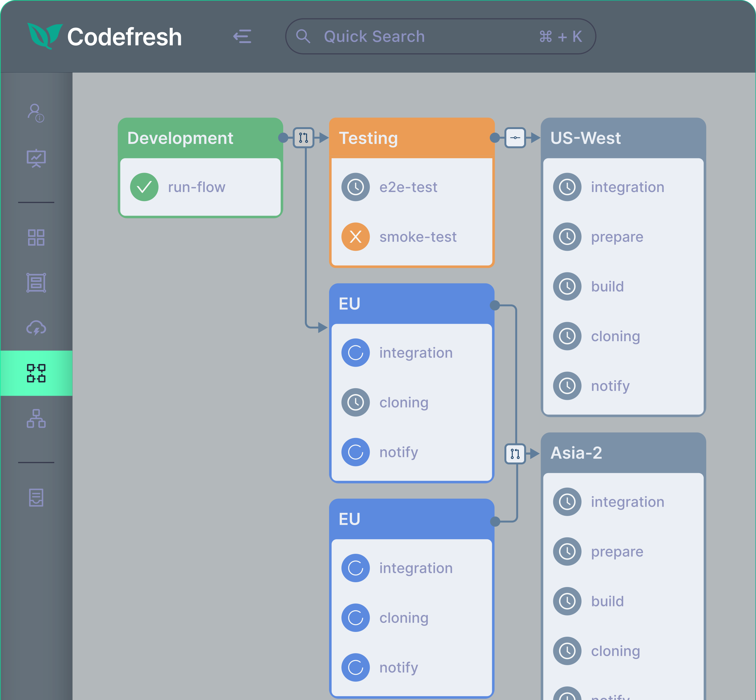
Task: Open the user info icon in sidebar
Action: pyautogui.click(x=36, y=113)
